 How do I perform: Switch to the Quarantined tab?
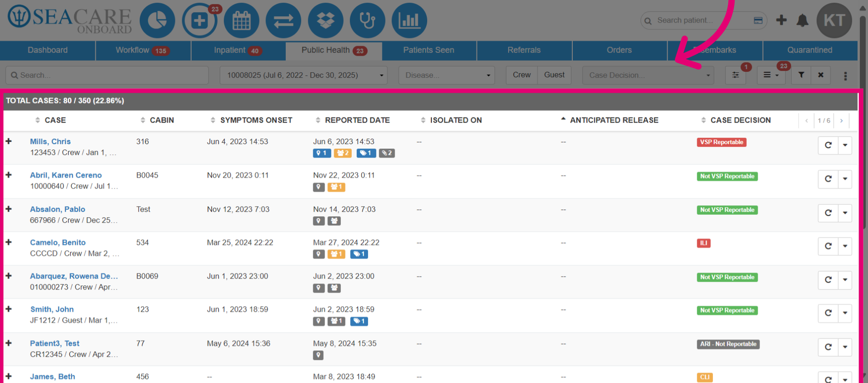810,50
